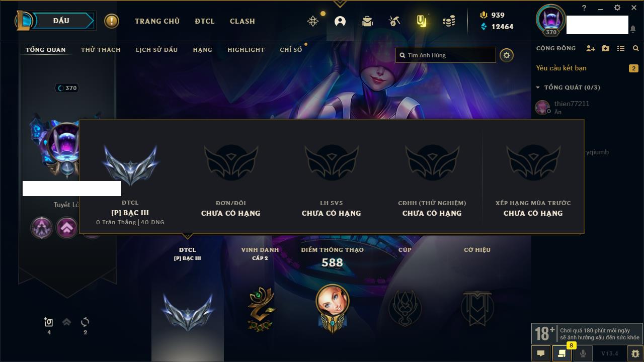
Task: Open the Collection backpack icon
Action: [367, 21]
